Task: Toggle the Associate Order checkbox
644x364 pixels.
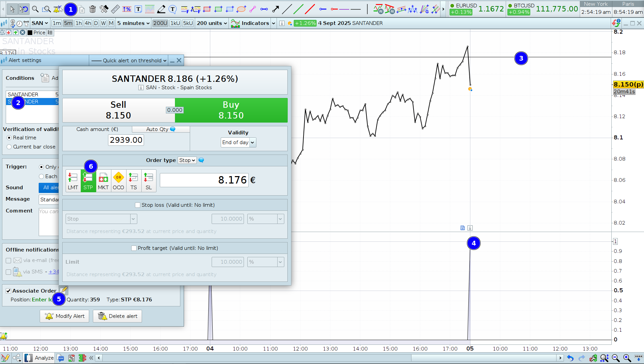Action: click(x=8, y=291)
